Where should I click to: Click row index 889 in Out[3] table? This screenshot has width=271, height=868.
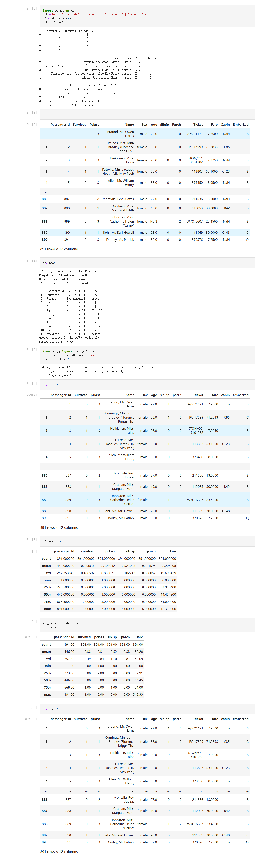tap(44, 233)
